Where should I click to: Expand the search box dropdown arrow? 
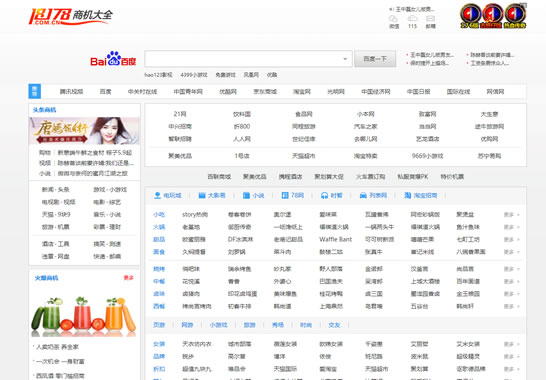point(345,59)
